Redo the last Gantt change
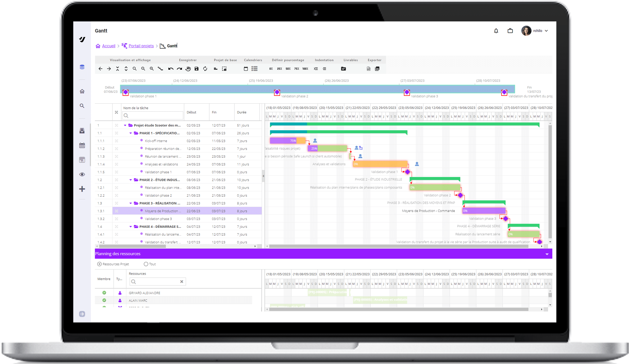The image size is (629, 364). (179, 69)
